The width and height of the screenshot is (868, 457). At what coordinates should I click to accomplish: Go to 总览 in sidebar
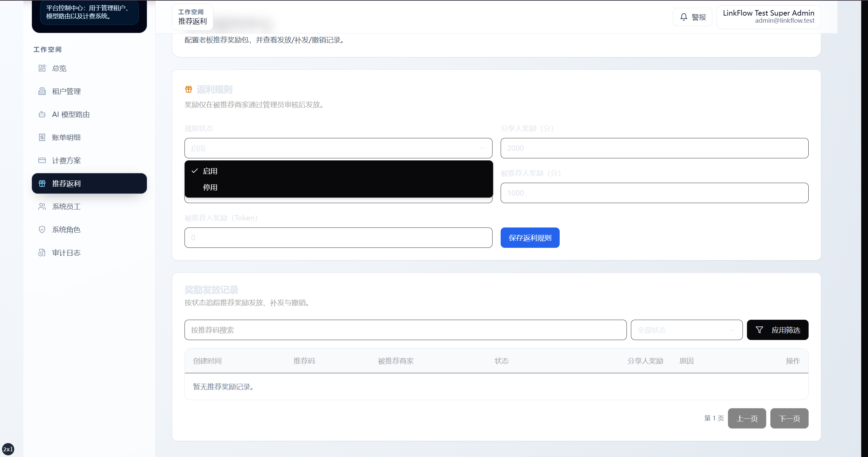click(89, 68)
